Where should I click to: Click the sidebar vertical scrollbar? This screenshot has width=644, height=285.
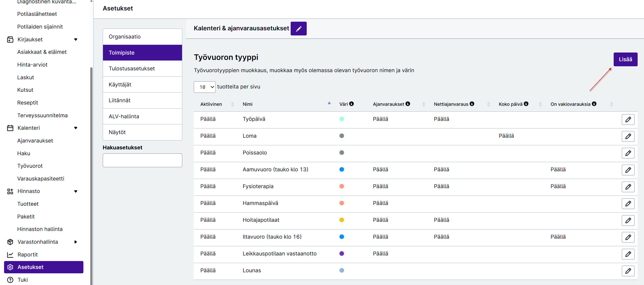click(91, 176)
